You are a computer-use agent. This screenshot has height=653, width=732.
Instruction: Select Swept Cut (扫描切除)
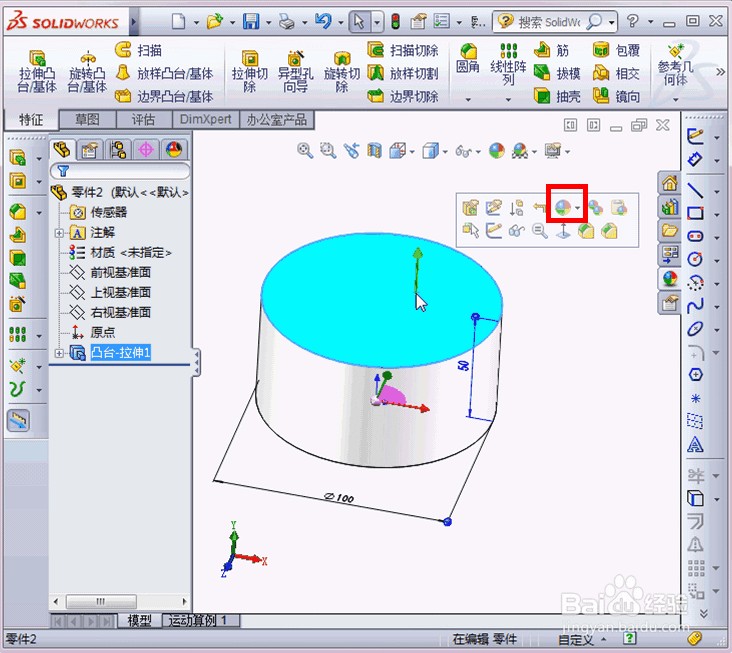coord(403,50)
